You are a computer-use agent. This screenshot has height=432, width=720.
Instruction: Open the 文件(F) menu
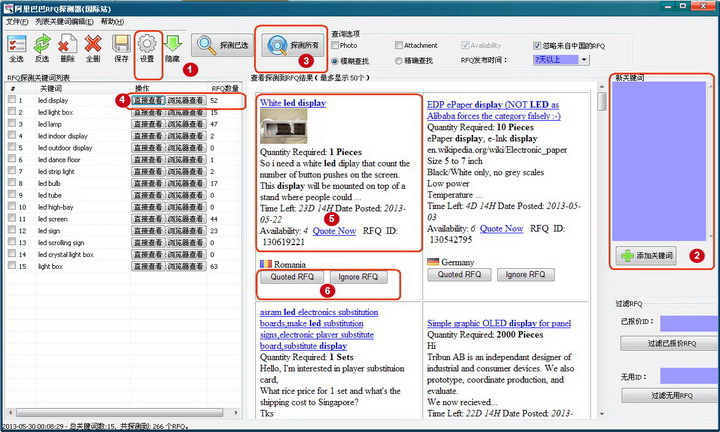17,22
